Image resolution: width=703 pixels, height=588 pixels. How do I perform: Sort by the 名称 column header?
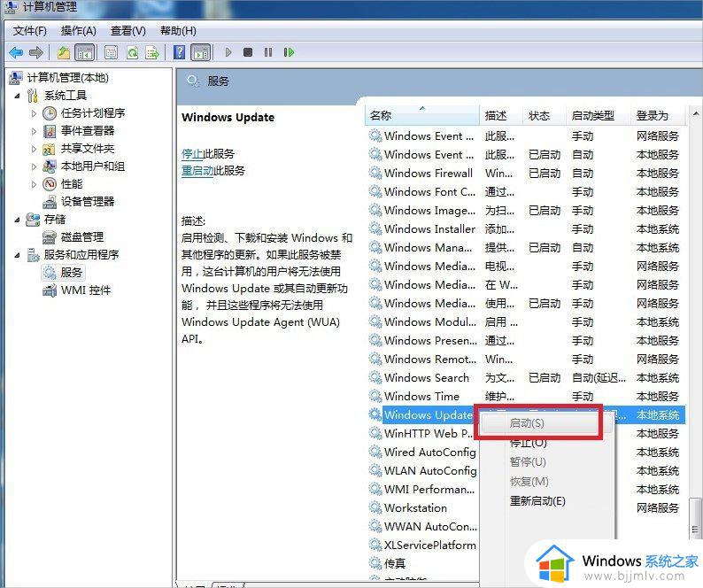pyautogui.click(x=422, y=116)
